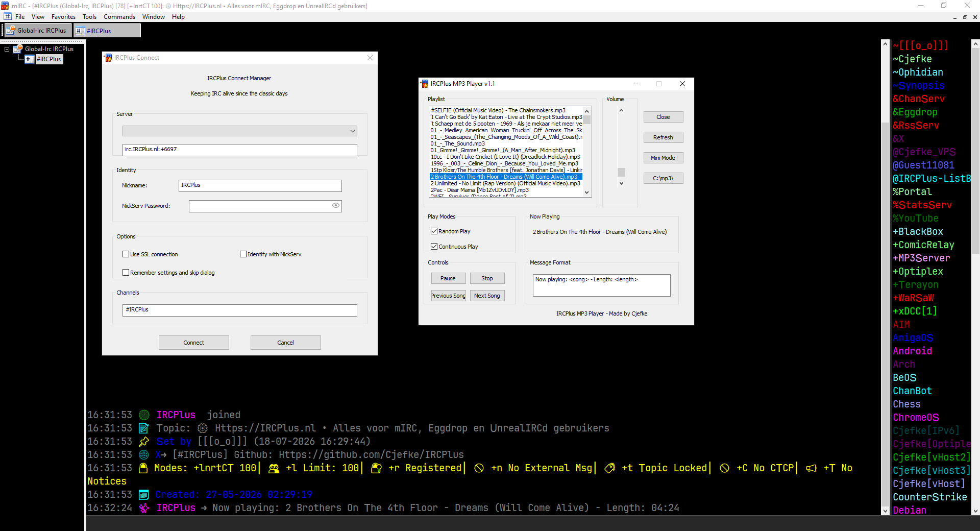This screenshot has width=980, height=531.
Task: Go to Previous Song
Action: (x=448, y=296)
